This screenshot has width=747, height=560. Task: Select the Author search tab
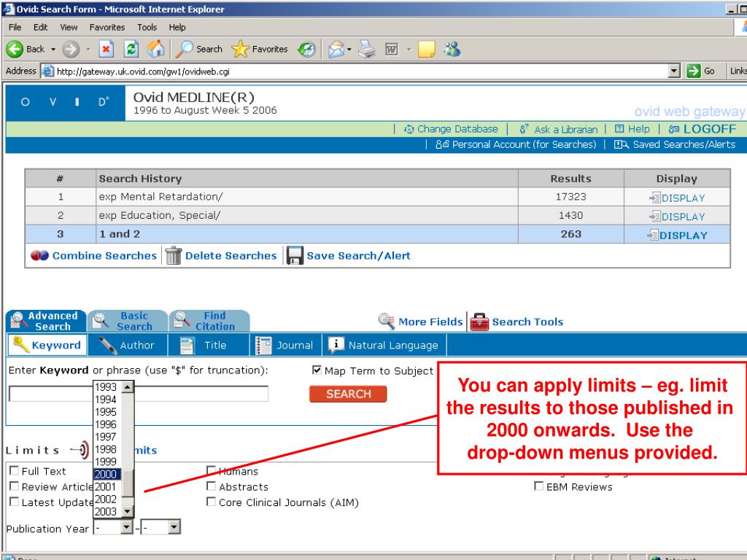tap(128, 345)
